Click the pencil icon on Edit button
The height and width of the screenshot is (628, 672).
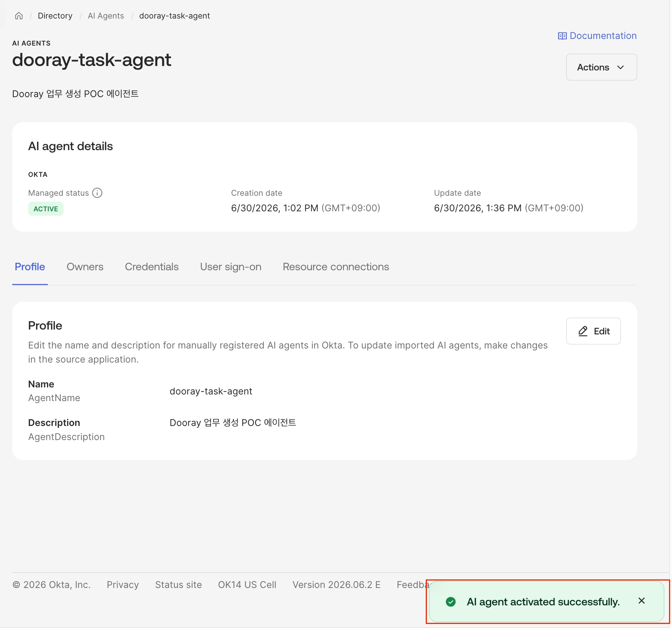click(x=583, y=331)
